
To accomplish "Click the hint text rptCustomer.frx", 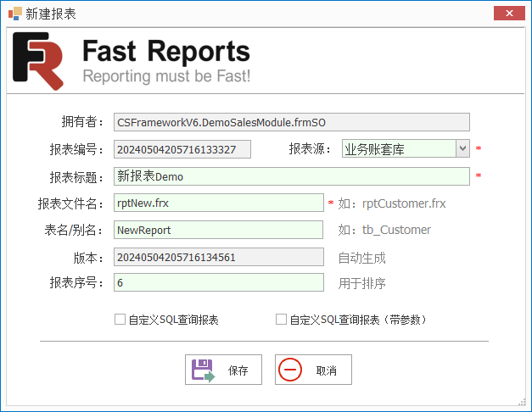I will (404, 203).
